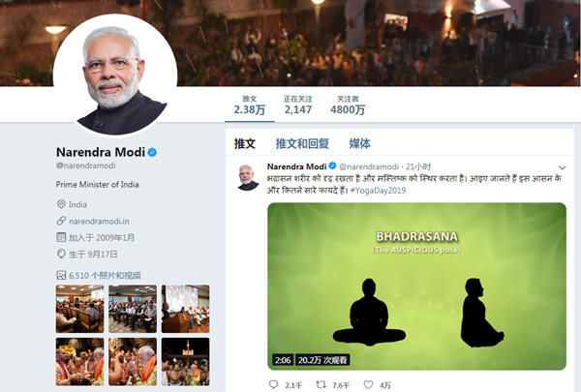Like the tweet with the heart icon

tap(368, 384)
